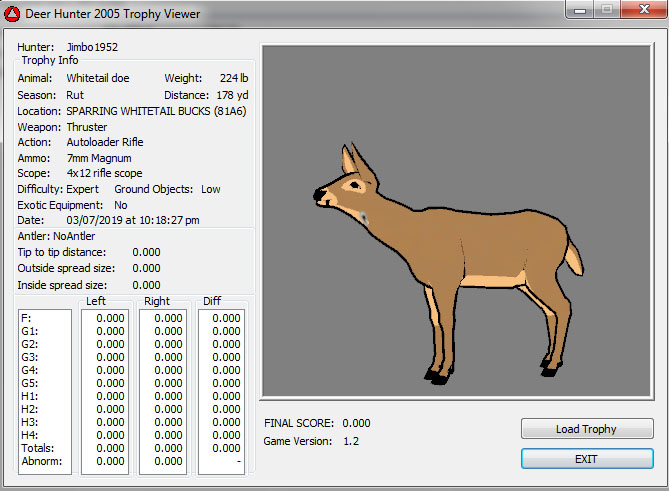The image size is (669, 491).
Task: Click the EXIT button
Action: [586, 459]
